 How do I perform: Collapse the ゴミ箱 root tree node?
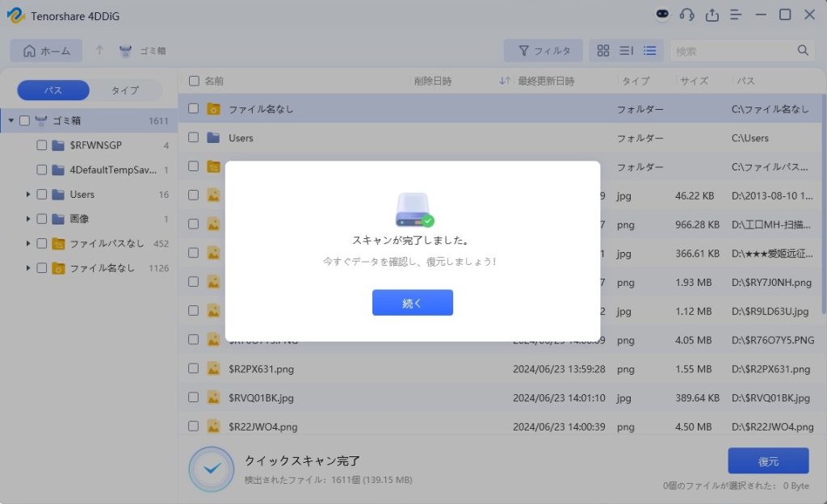point(11,121)
